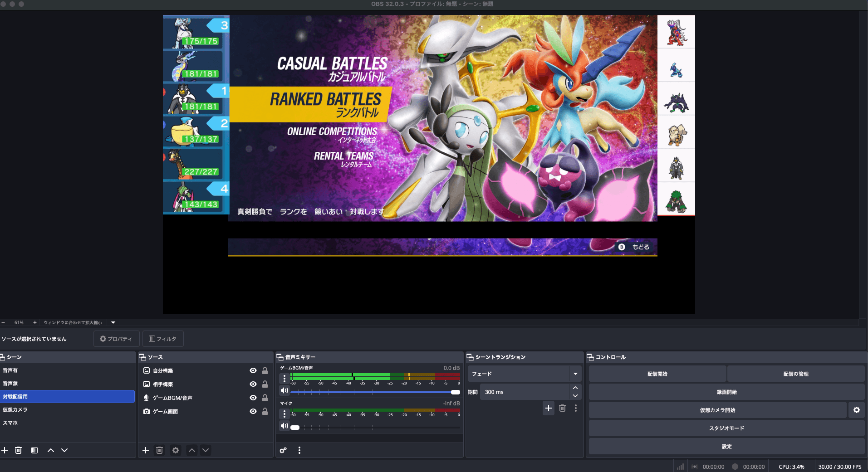Open advanced audio settings gear in mixer
The image size is (868, 472).
[x=284, y=450]
